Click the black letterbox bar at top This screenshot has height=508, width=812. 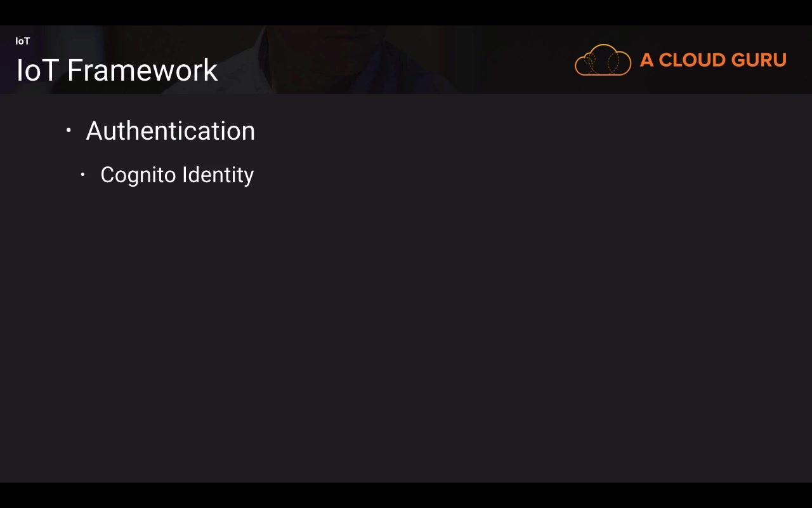coord(406,13)
